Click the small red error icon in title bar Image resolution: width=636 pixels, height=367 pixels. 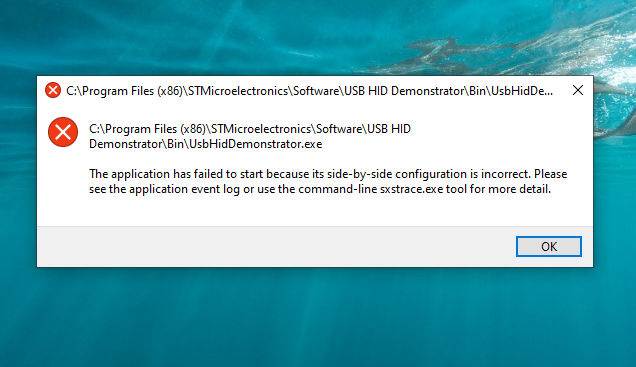(x=53, y=90)
